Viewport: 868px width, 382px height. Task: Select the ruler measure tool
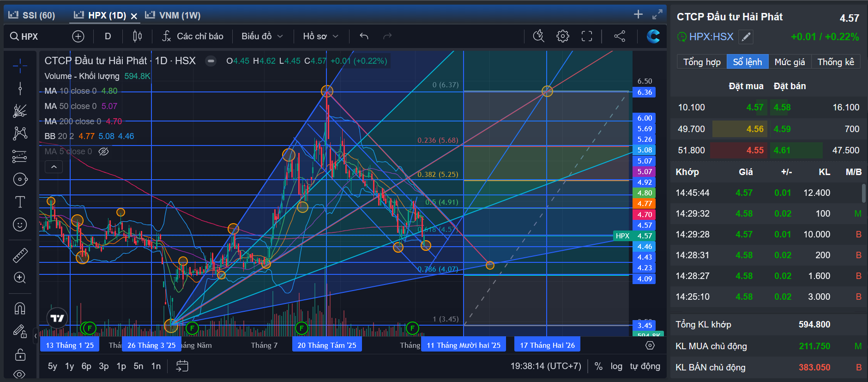20,255
